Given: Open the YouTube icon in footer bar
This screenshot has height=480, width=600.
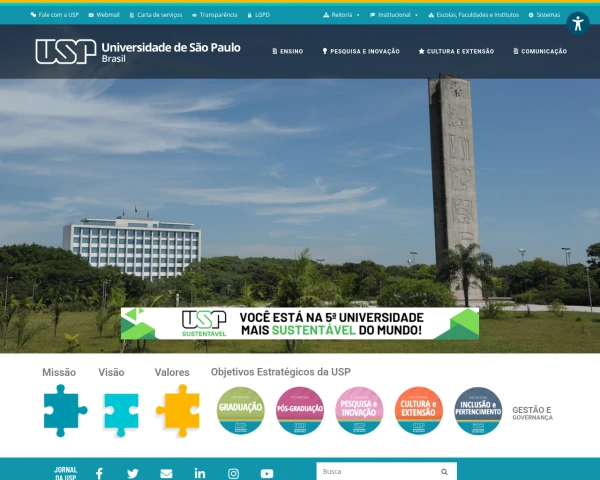Looking at the screenshot, I should (x=267, y=473).
